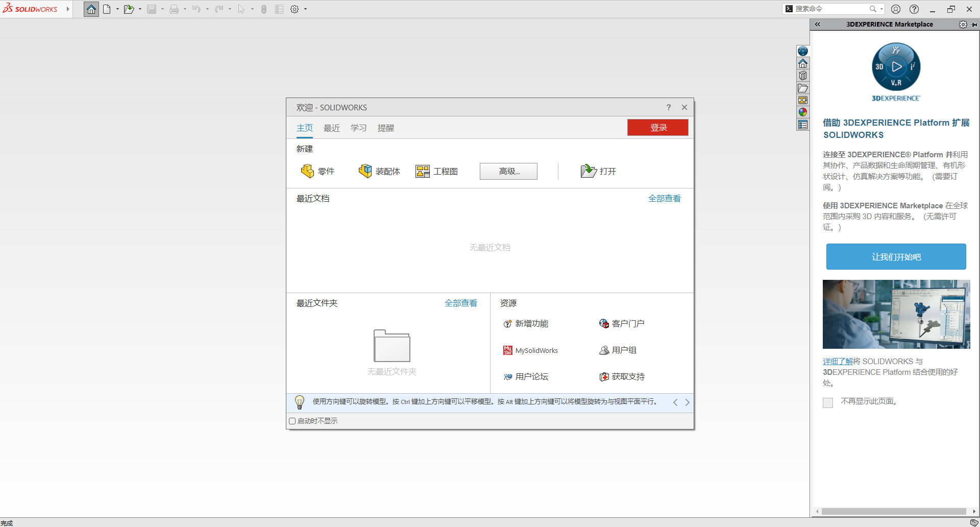Open the File Explorer task pane
980x527 pixels.
coord(803,88)
